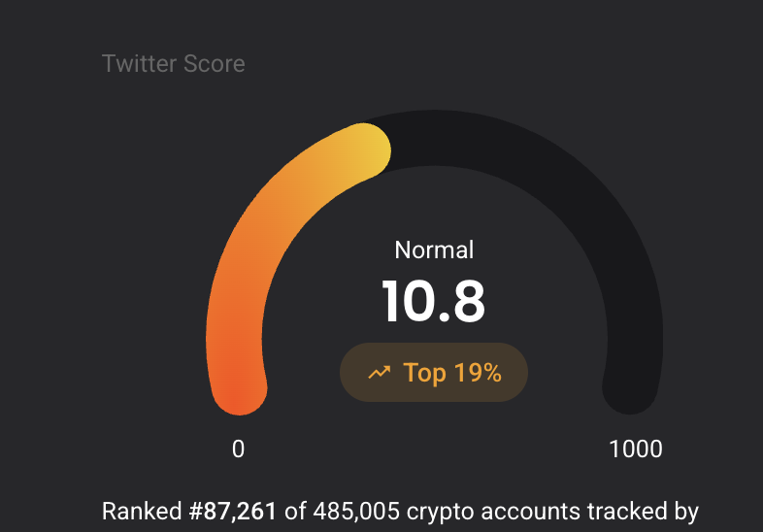
Task: Click the word "of" between rank numbers
Action: (295, 512)
